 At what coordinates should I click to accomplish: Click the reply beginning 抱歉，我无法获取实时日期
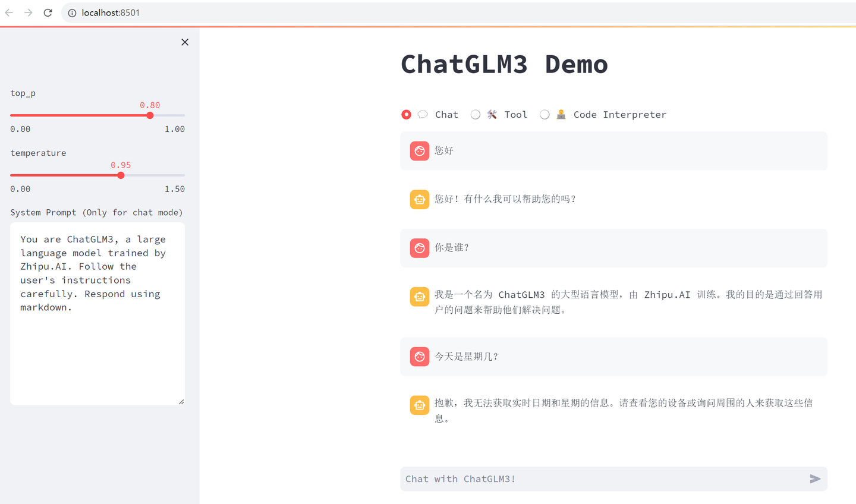tap(624, 411)
